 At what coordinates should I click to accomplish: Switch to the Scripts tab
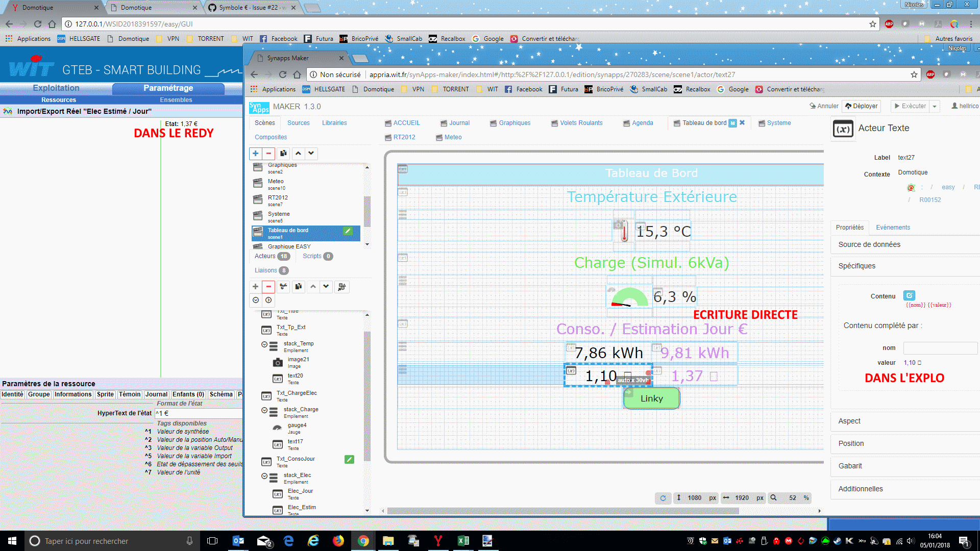[x=317, y=256]
